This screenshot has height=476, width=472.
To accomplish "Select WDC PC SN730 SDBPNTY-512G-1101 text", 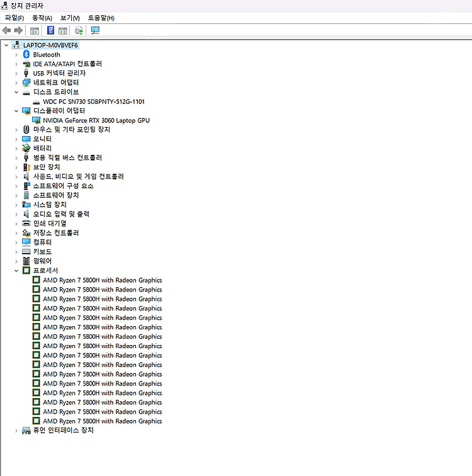I will pyautogui.click(x=94, y=102).
